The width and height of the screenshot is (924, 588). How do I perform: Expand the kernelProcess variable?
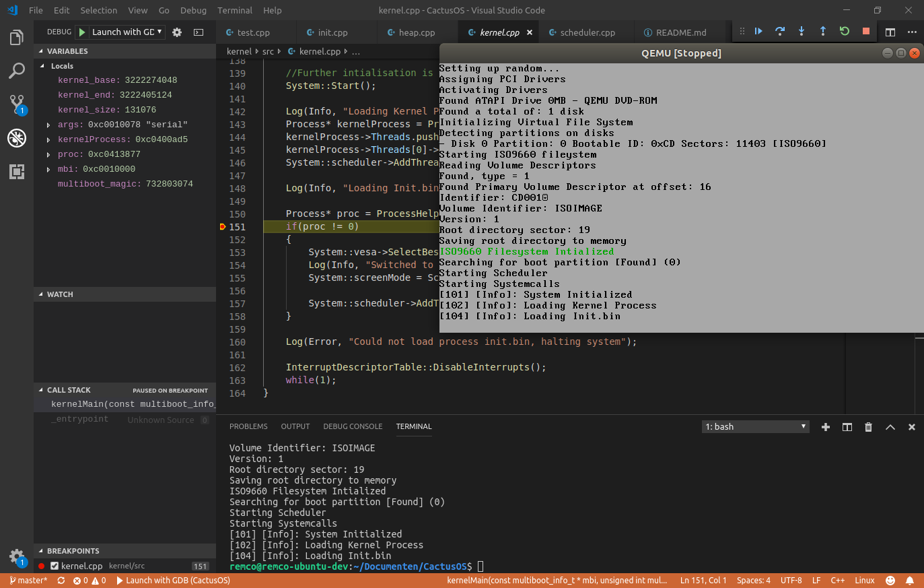[48, 139]
